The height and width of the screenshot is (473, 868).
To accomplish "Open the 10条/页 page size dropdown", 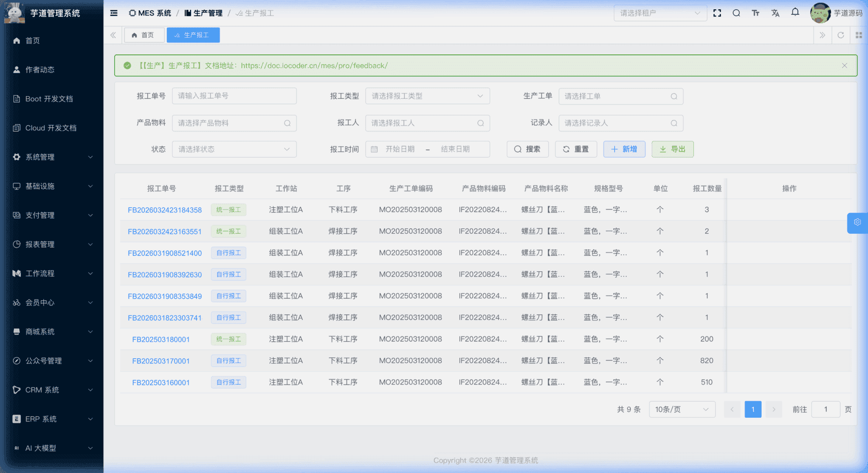I will tap(681, 409).
